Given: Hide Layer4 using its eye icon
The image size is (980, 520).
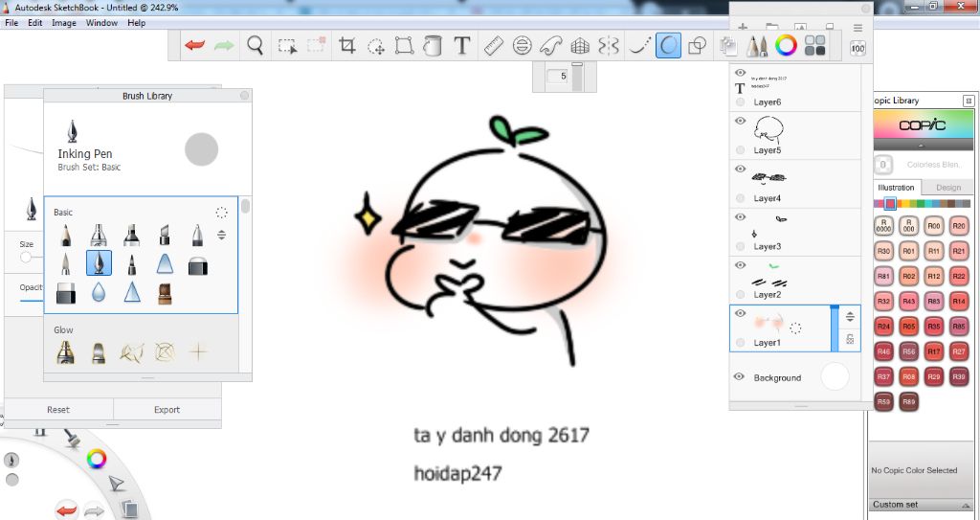Looking at the screenshot, I should pyautogui.click(x=741, y=169).
